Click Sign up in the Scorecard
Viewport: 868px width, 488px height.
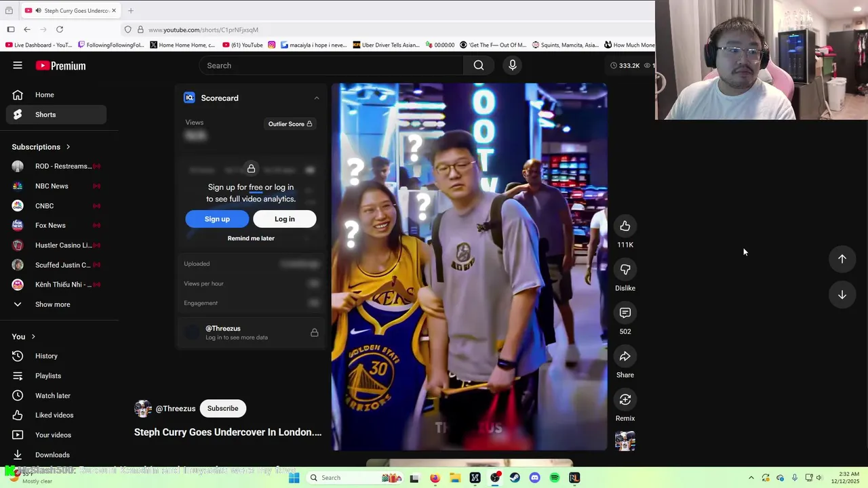click(217, 219)
